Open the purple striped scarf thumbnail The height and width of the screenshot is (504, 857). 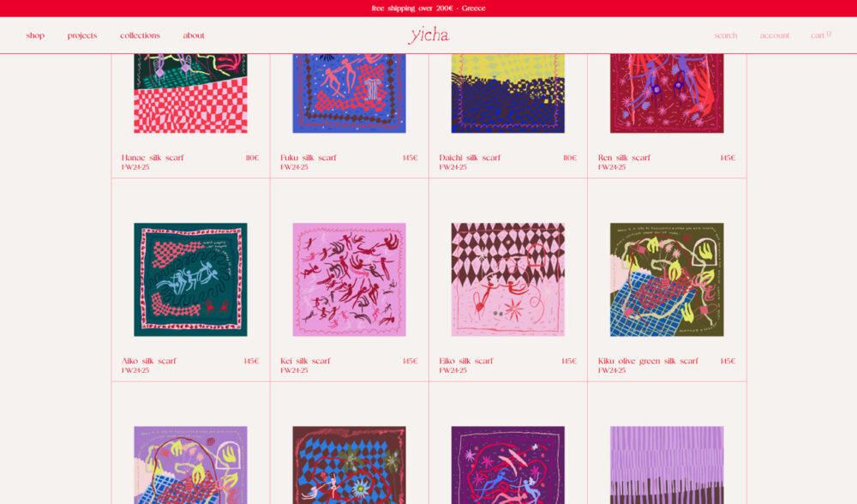667,465
